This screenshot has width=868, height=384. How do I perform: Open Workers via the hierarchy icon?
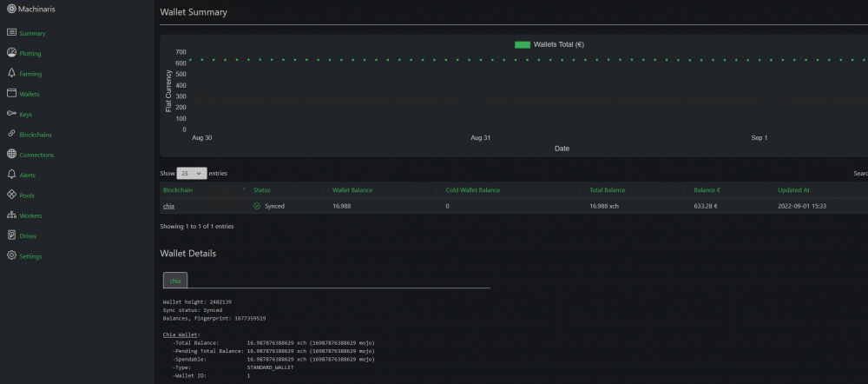pos(11,215)
